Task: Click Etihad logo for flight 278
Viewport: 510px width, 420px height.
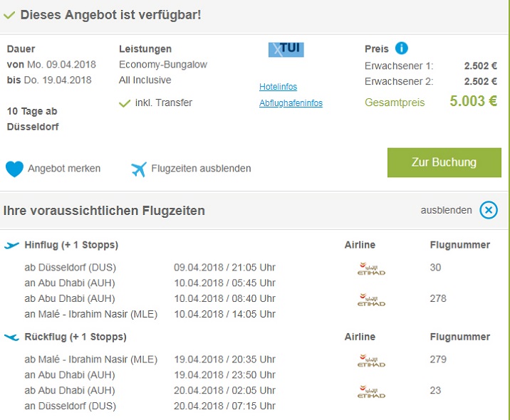Action: tap(371, 300)
